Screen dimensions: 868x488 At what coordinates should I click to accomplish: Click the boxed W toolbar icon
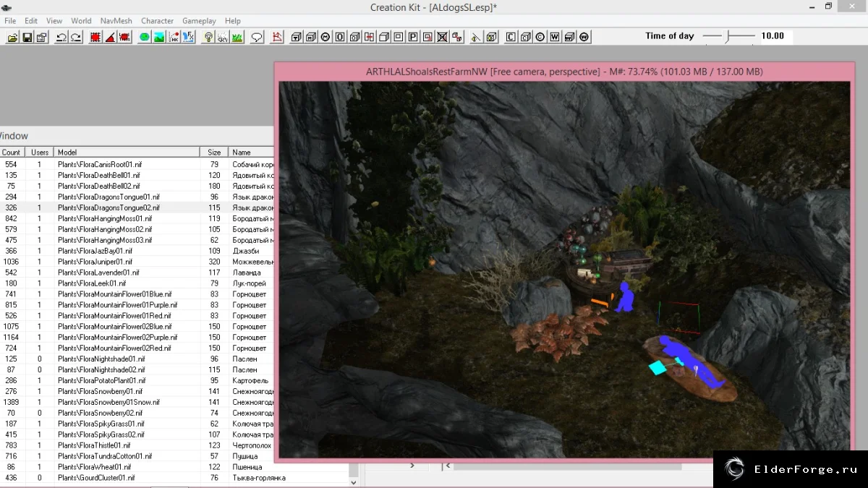pyautogui.click(x=555, y=37)
